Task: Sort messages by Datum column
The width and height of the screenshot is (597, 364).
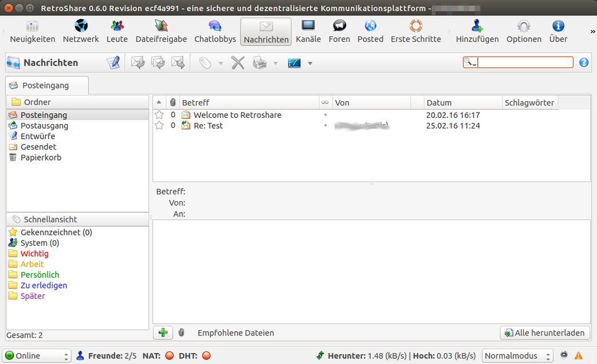Action: 463,102
